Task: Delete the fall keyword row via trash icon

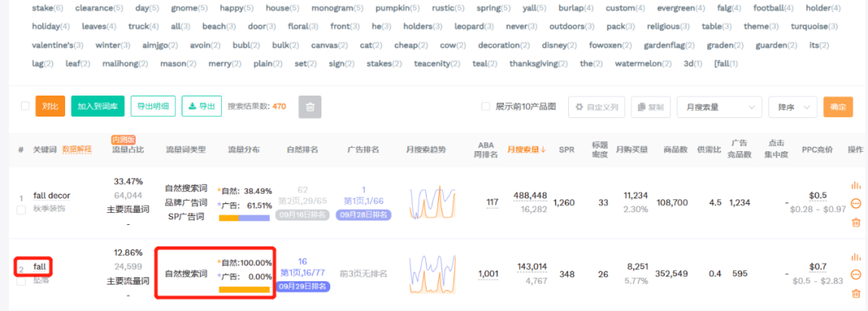Action: click(x=856, y=293)
